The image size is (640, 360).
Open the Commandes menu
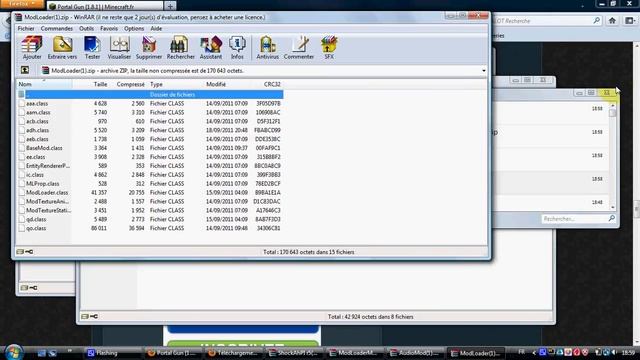[57, 29]
